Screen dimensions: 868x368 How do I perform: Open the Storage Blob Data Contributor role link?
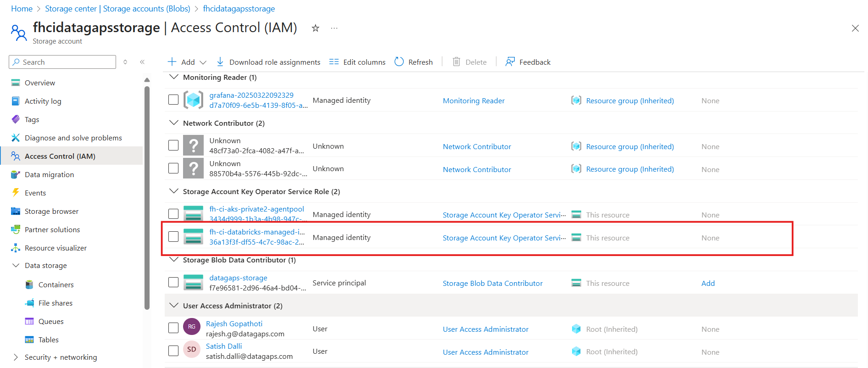492,284
